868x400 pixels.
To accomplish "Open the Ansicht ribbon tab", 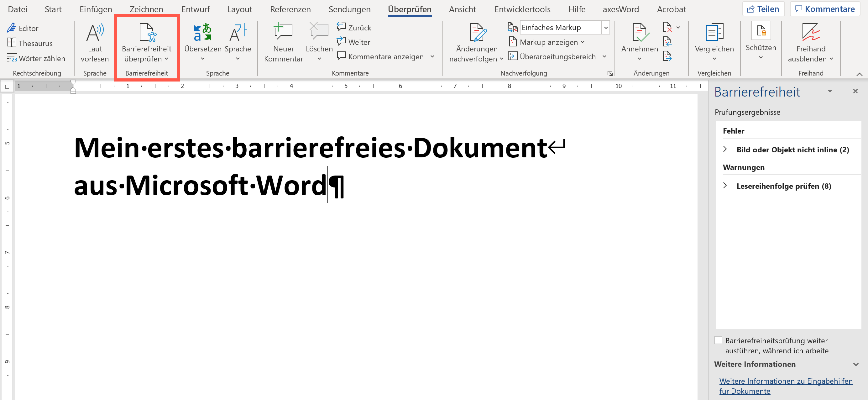I will pos(462,9).
